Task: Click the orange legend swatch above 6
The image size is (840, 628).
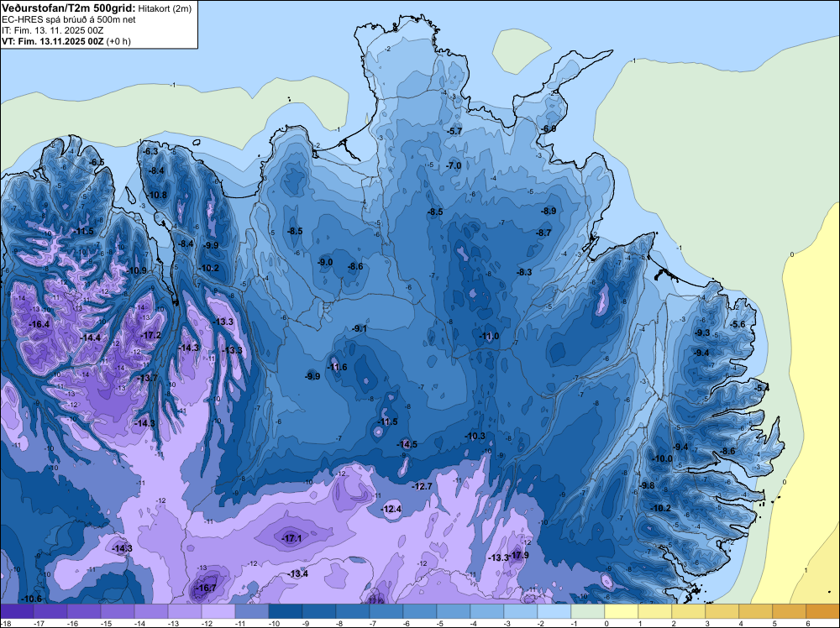Action: tap(823, 611)
